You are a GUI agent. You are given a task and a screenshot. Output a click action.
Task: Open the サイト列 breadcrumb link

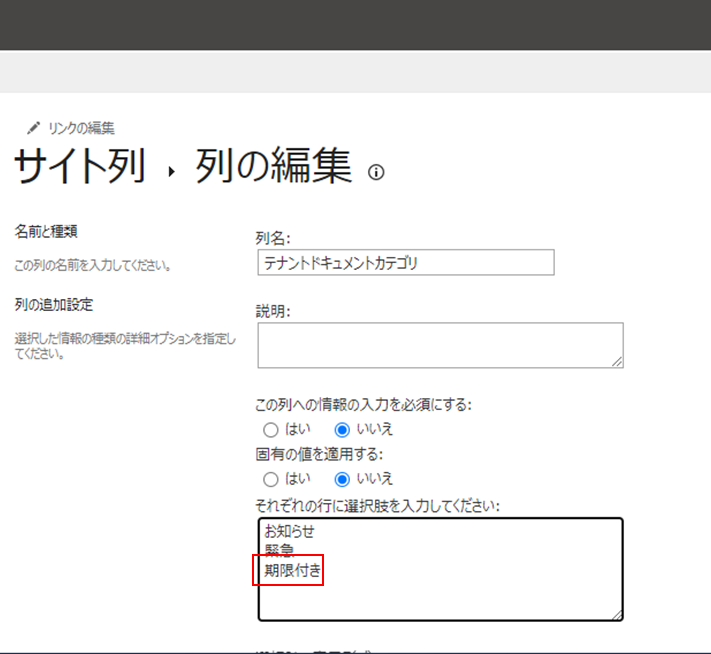point(78,168)
